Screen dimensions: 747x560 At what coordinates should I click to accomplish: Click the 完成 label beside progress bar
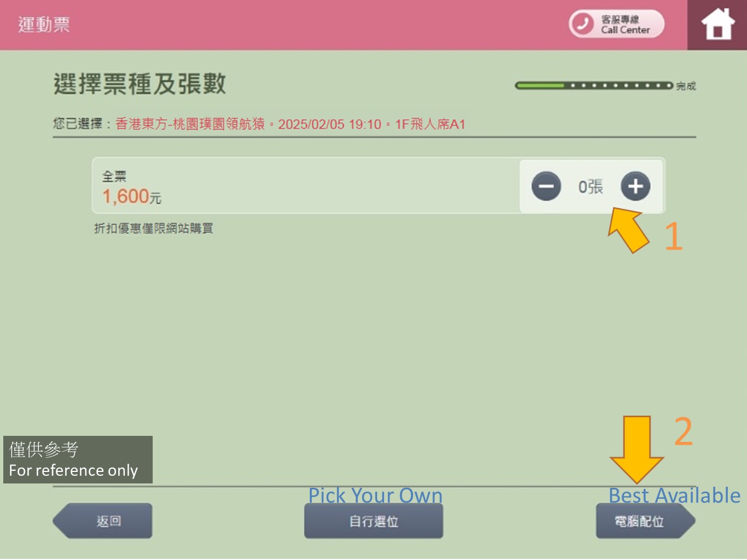tap(686, 86)
